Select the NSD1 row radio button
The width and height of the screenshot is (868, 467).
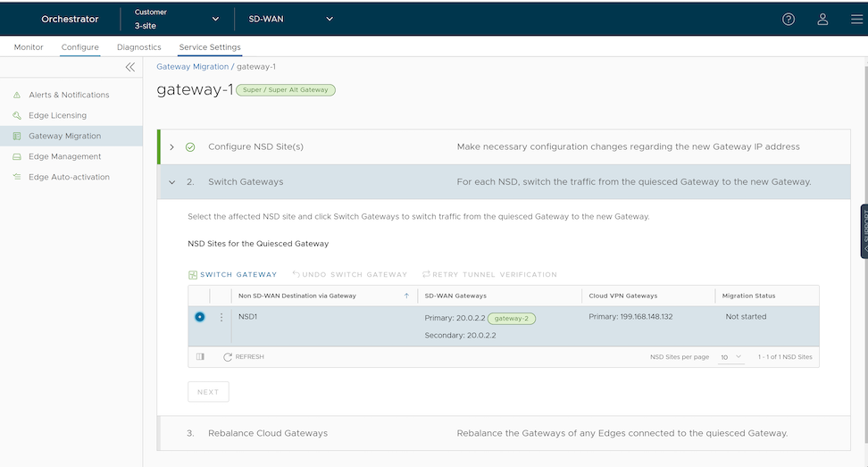pyautogui.click(x=199, y=317)
